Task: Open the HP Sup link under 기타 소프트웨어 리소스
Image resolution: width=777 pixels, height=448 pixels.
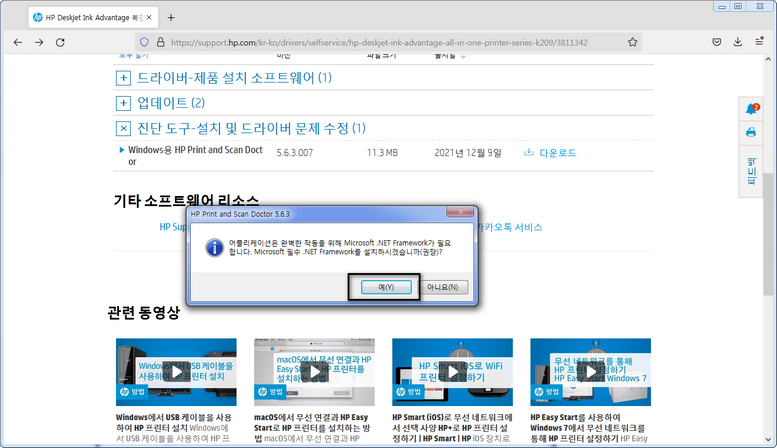Action: [173, 227]
